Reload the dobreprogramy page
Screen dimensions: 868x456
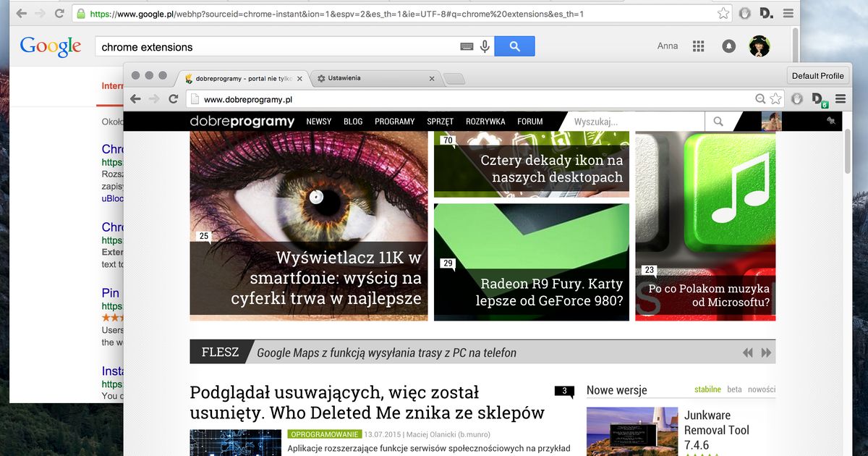(174, 99)
